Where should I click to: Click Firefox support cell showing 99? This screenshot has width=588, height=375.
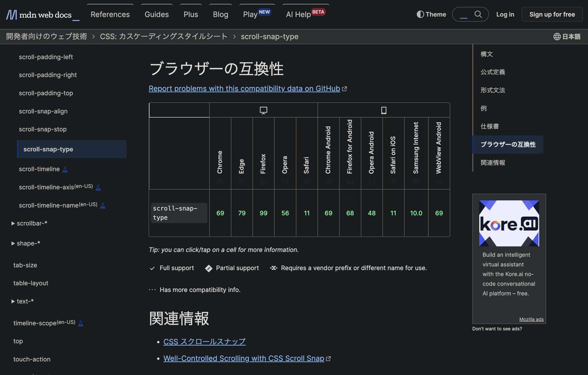click(263, 213)
